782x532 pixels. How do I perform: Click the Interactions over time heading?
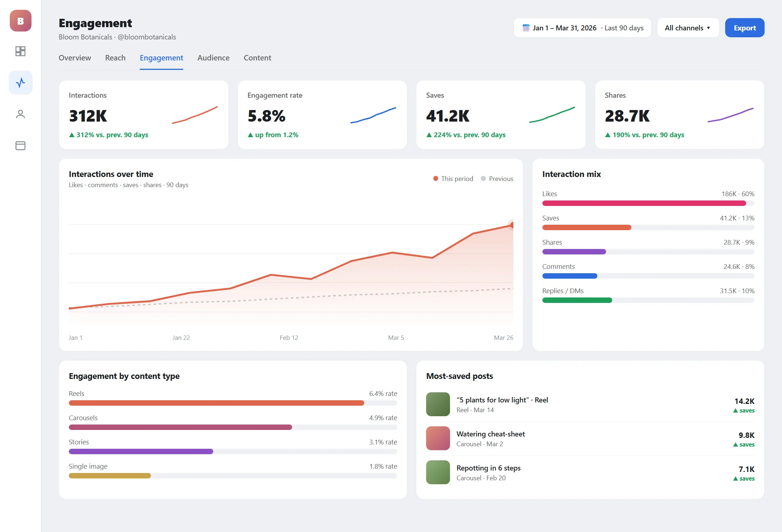pyautogui.click(x=111, y=174)
